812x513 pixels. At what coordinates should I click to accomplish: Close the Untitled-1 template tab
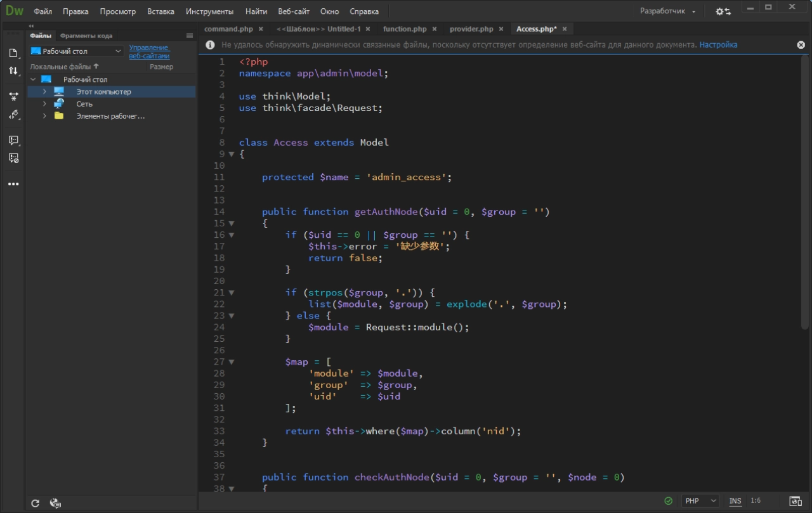coord(369,29)
